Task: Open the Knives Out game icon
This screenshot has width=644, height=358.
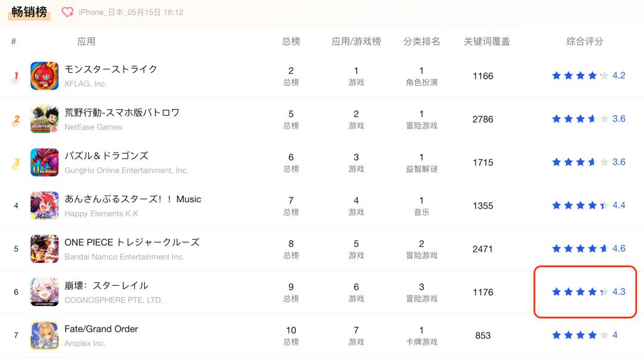Action: pyautogui.click(x=45, y=119)
